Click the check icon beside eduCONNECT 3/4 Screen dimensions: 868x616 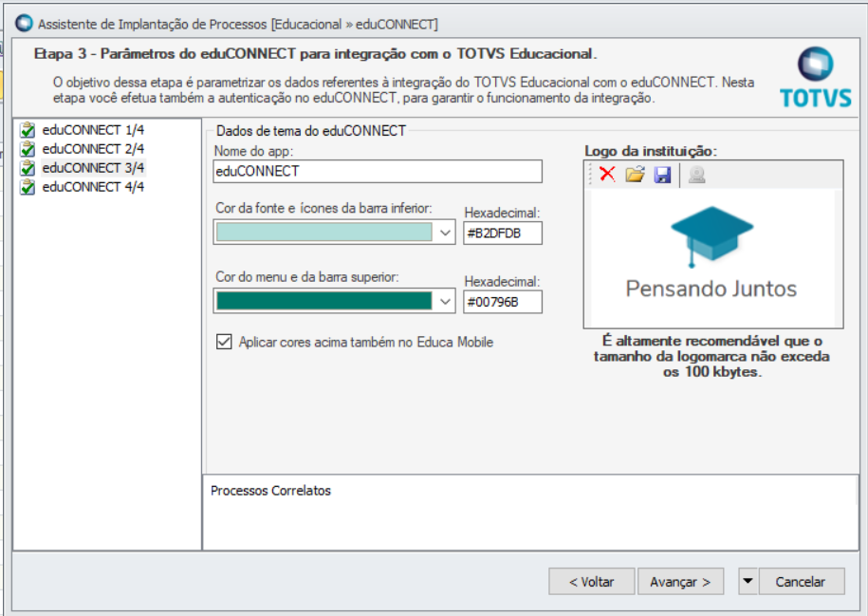(x=28, y=167)
